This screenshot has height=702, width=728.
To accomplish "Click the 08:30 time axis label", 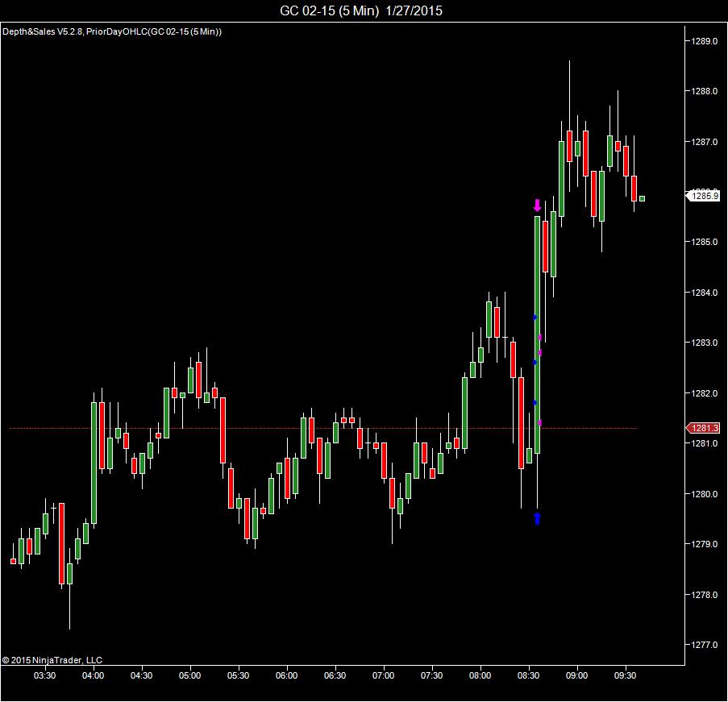I will click(528, 675).
